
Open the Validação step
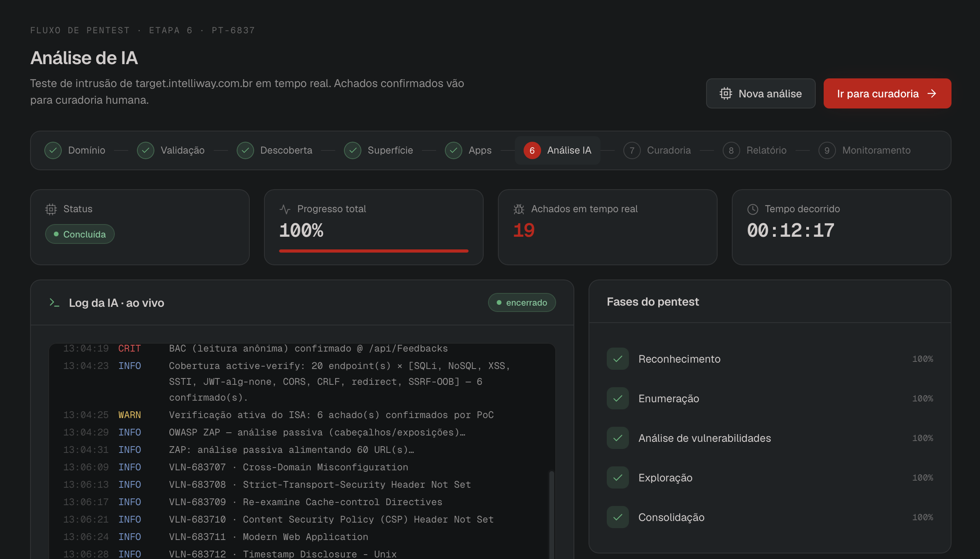(171, 150)
